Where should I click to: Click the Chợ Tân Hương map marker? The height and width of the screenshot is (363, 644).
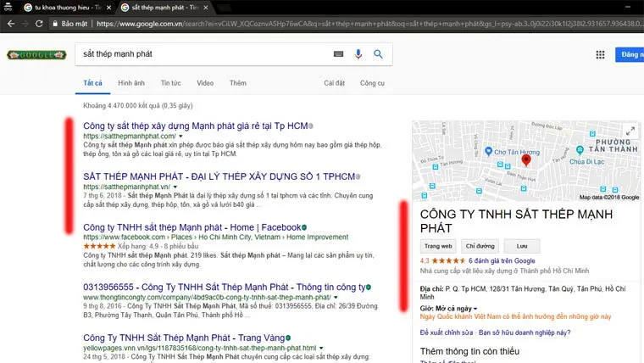tap(488, 151)
